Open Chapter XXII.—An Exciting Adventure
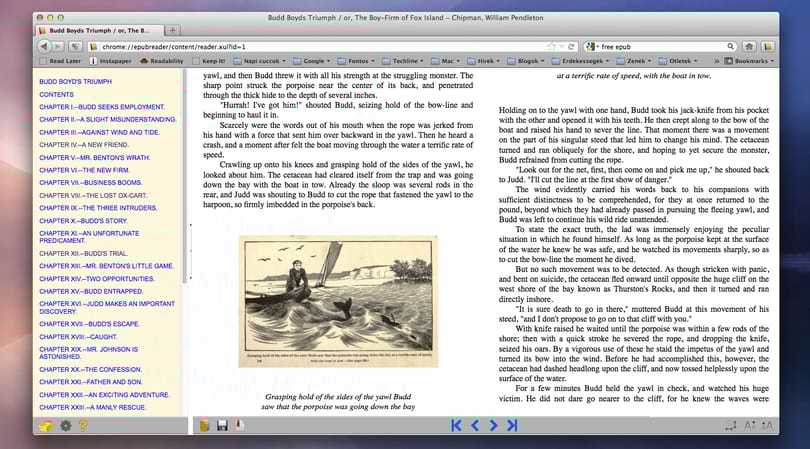Image resolution: width=810 pixels, height=449 pixels. (104, 395)
